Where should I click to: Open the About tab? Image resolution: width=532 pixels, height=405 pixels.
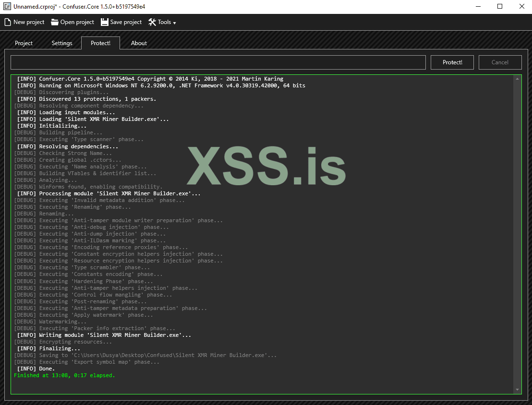point(139,43)
